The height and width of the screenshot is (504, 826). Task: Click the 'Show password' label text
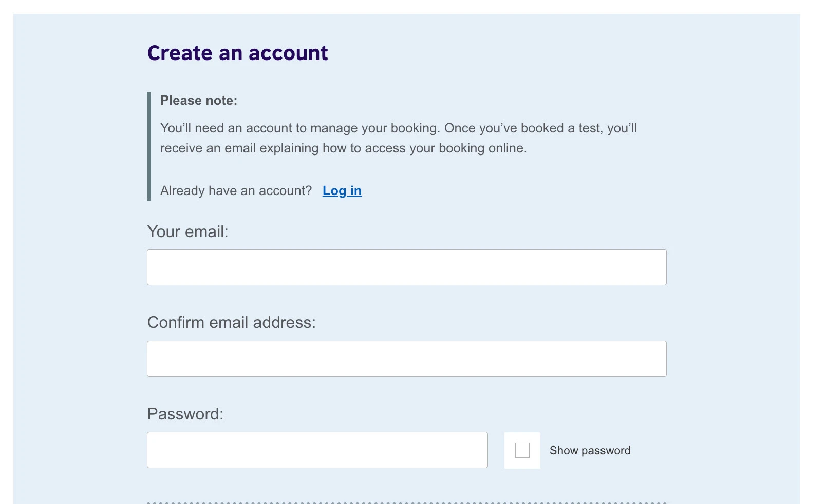[590, 450]
